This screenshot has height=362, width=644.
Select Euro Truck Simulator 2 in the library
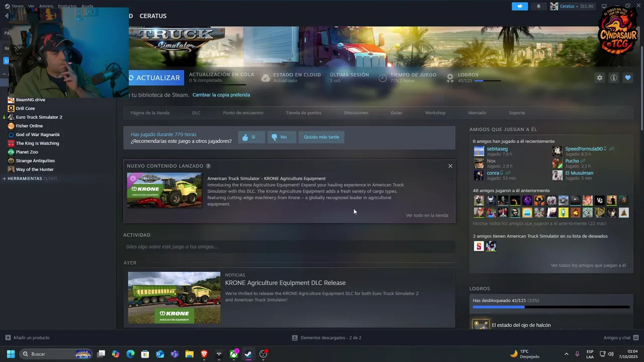coord(39,117)
